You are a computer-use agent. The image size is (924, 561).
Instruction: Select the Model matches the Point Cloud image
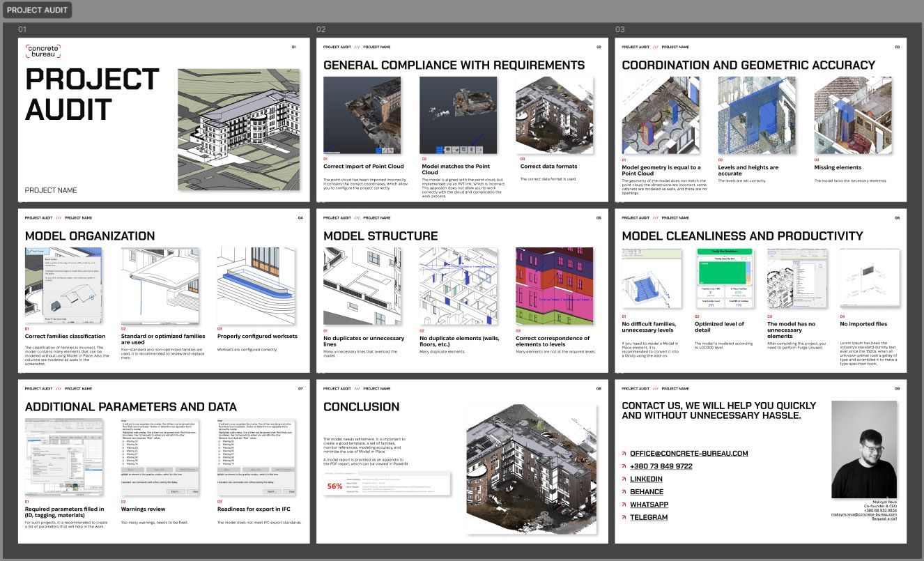point(458,115)
